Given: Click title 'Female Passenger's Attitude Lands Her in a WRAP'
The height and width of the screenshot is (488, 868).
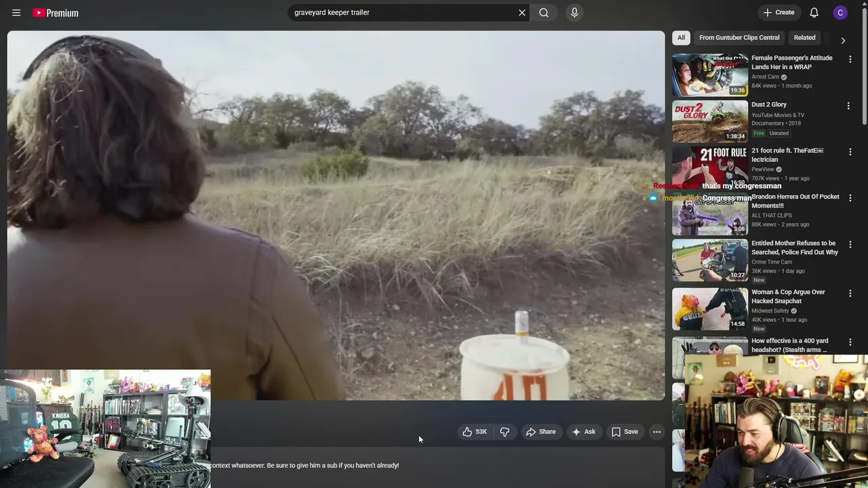Looking at the screenshot, I should coord(792,62).
